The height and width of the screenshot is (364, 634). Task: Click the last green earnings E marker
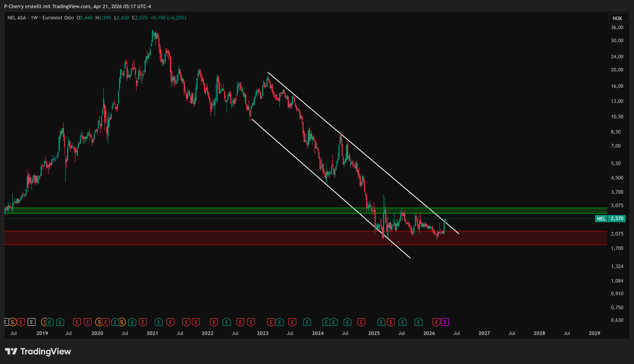[418, 322]
